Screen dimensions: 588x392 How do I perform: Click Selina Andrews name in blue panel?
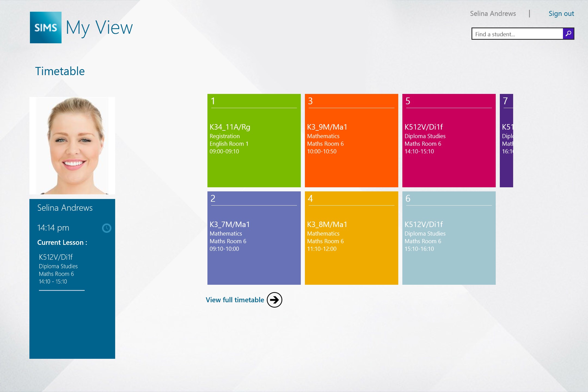[x=65, y=208]
